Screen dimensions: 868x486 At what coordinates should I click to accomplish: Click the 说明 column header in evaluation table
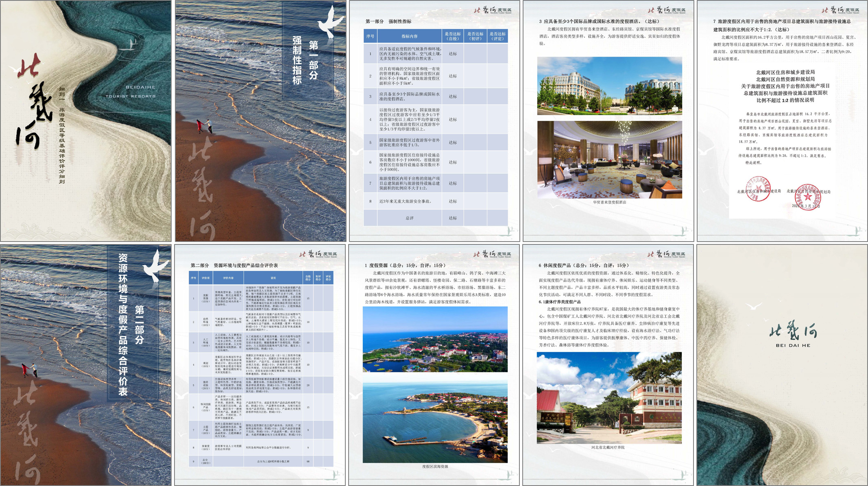click(273, 278)
